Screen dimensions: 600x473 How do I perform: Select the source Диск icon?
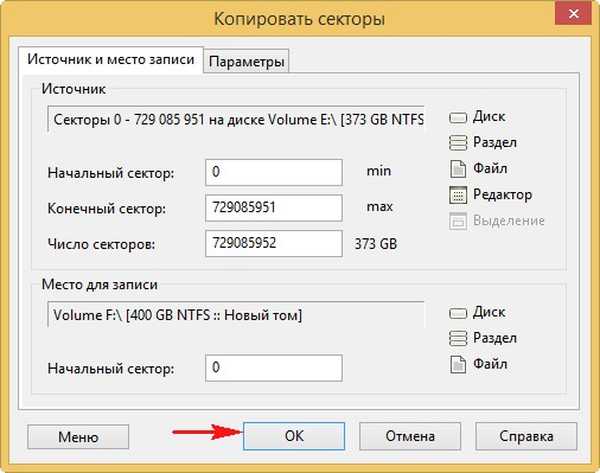click(x=458, y=117)
